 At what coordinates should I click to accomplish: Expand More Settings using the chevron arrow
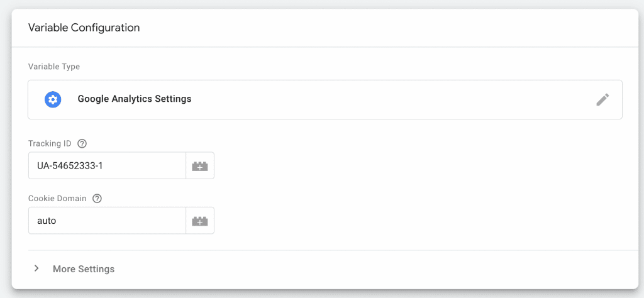pos(37,268)
